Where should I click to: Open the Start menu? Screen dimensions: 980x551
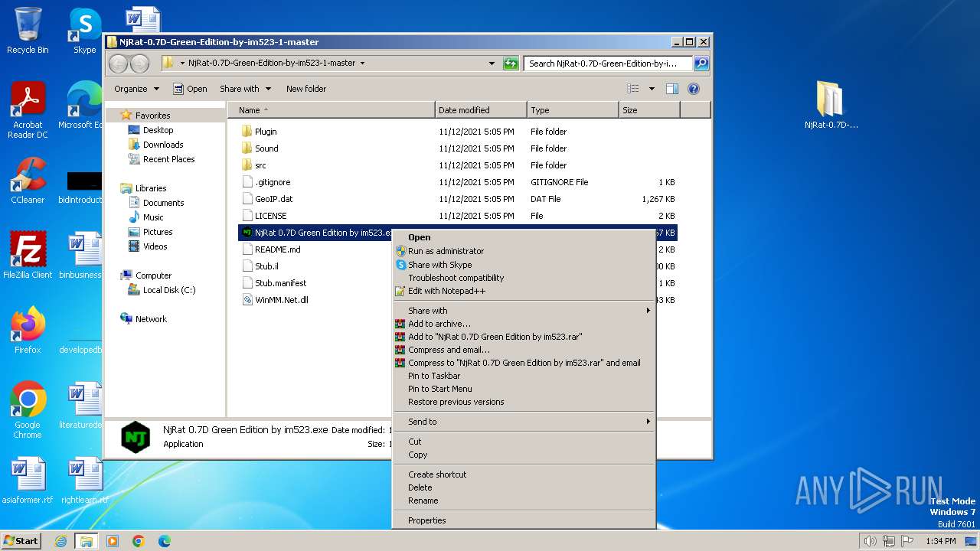[x=21, y=541]
